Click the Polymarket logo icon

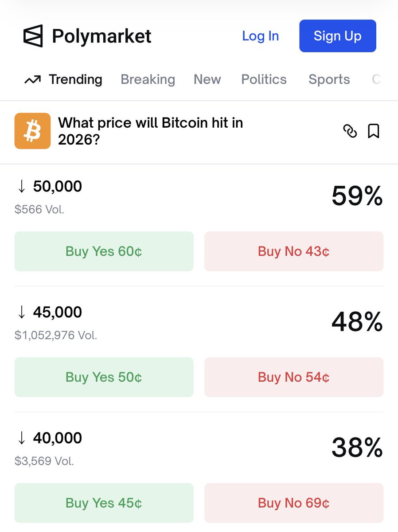(33, 36)
